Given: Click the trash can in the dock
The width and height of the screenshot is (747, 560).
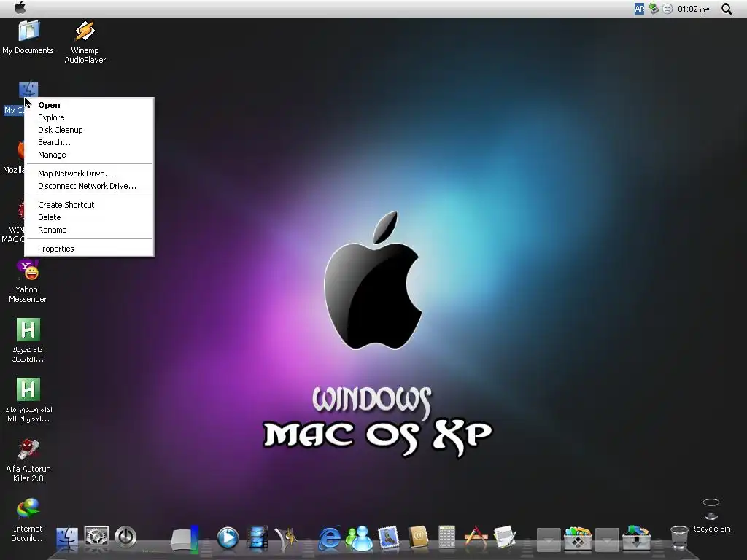Looking at the screenshot, I should (679, 538).
